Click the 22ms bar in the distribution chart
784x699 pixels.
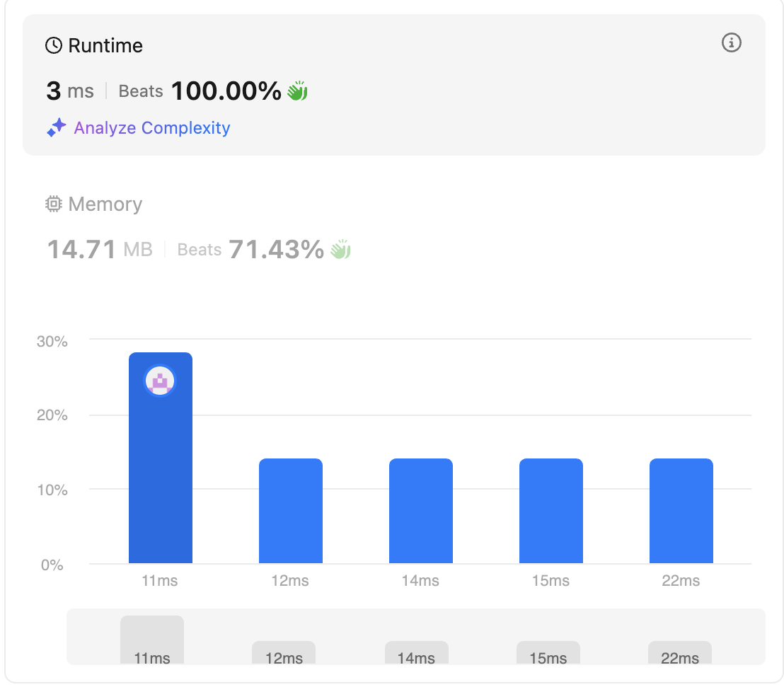click(x=681, y=511)
